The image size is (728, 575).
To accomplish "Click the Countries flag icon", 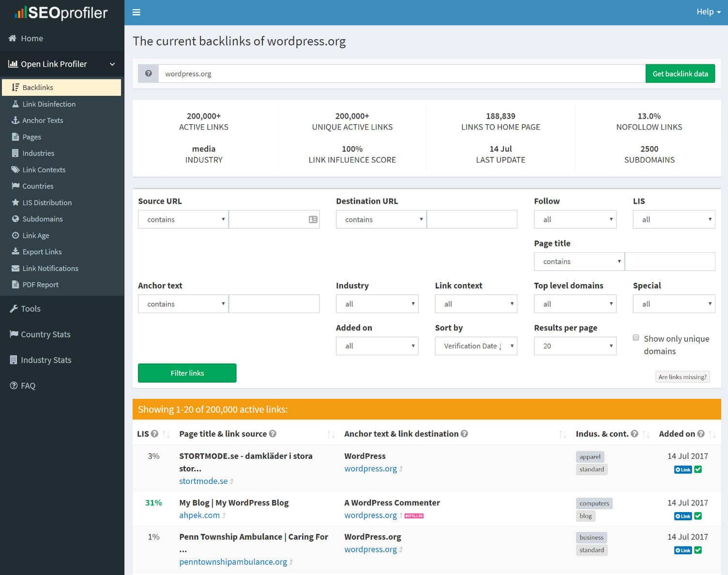I will coord(15,186).
